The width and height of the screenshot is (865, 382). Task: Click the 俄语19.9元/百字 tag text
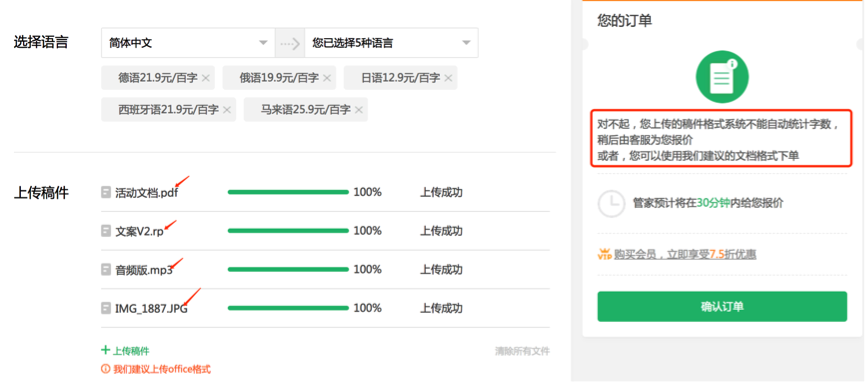[279, 78]
